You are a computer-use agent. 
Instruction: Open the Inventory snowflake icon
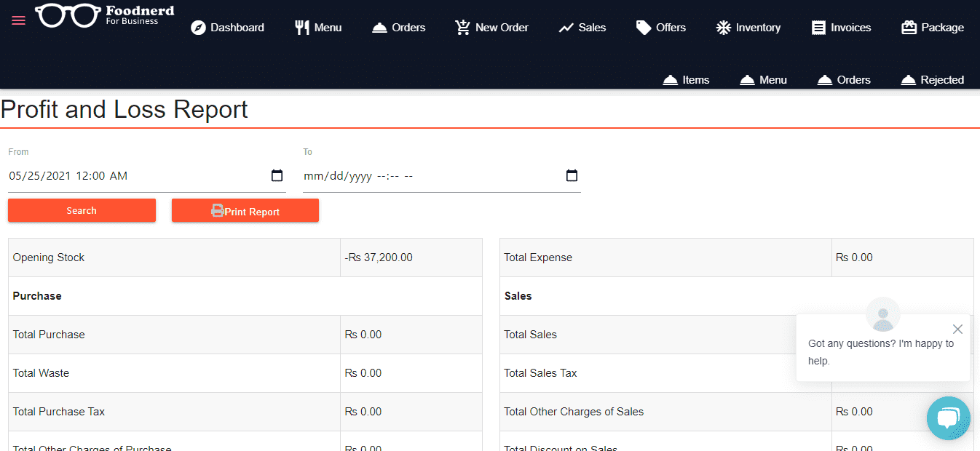pyautogui.click(x=723, y=28)
